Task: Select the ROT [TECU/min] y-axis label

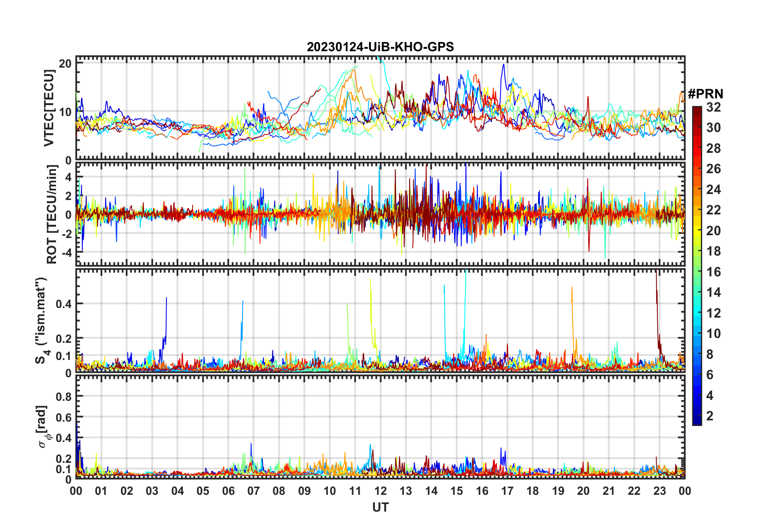Action: pyautogui.click(x=52, y=214)
